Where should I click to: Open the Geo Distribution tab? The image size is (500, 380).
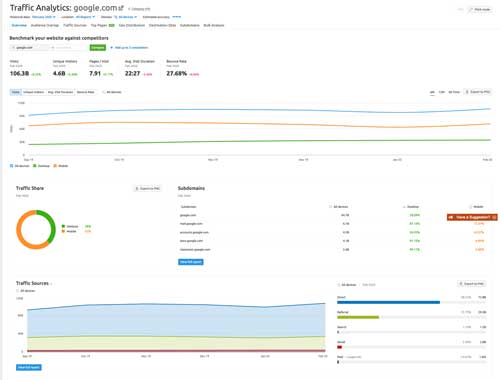pyautogui.click(x=132, y=25)
